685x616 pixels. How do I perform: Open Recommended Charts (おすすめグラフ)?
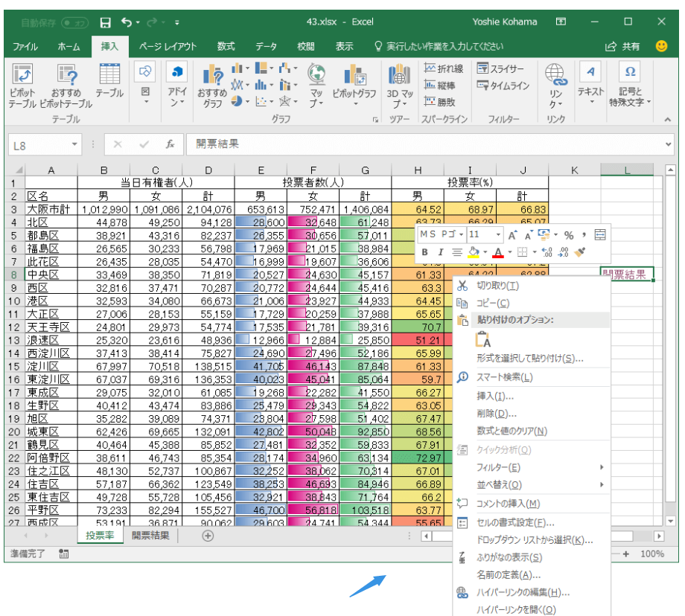212,86
